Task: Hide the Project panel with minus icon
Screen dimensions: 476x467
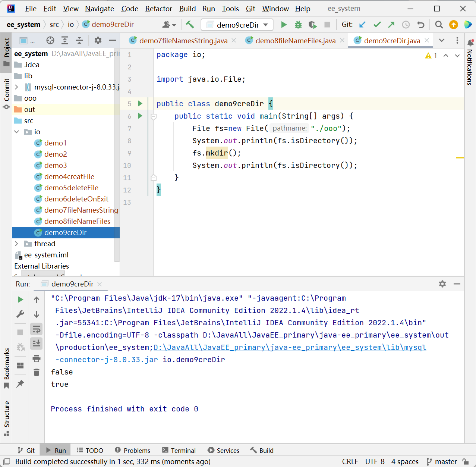Action: point(112,40)
